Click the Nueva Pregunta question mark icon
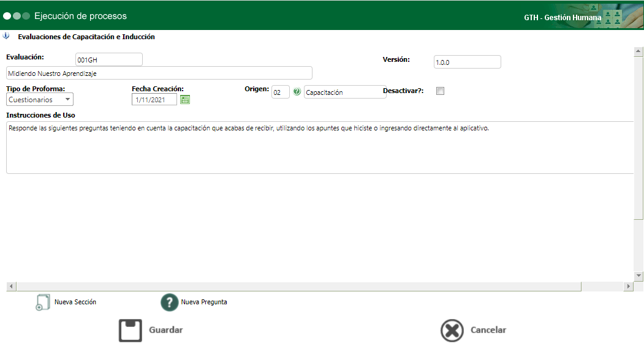The height and width of the screenshot is (349, 644). (x=169, y=302)
